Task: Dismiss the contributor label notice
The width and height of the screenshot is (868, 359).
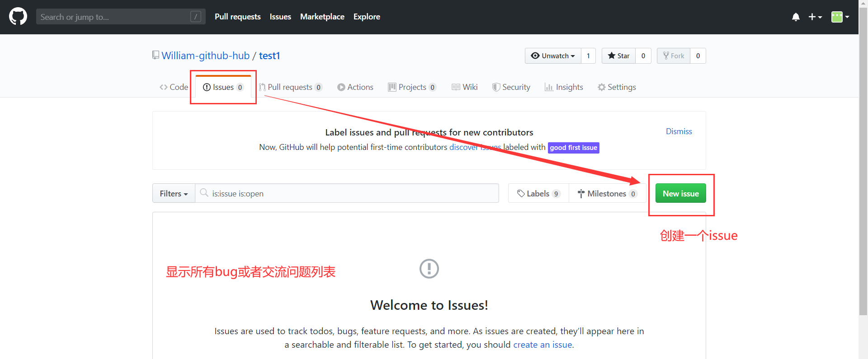Action: click(679, 131)
